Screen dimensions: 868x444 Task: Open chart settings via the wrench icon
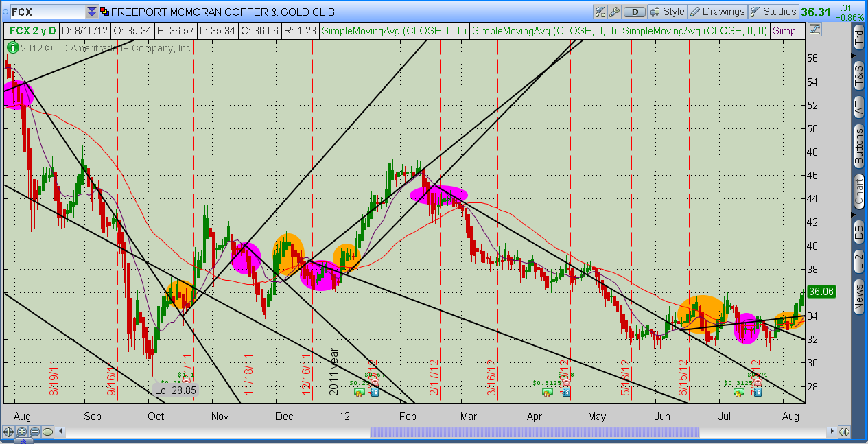coord(614,12)
